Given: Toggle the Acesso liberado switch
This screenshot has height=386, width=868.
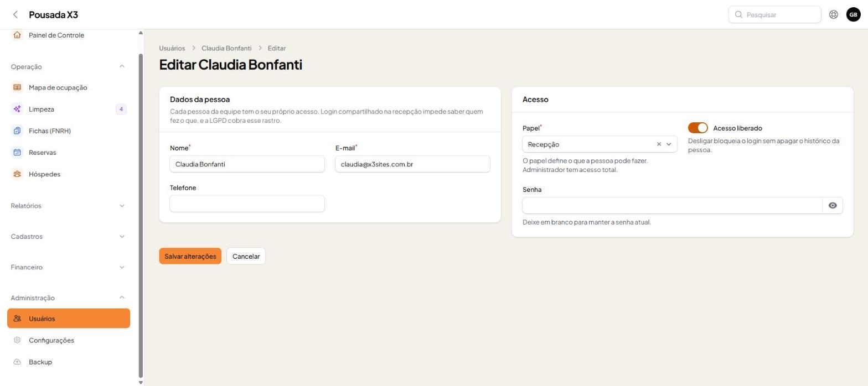Looking at the screenshot, I should point(697,128).
